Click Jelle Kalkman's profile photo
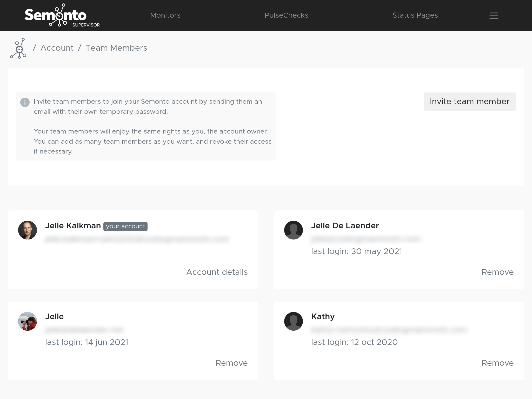 pyautogui.click(x=28, y=230)
